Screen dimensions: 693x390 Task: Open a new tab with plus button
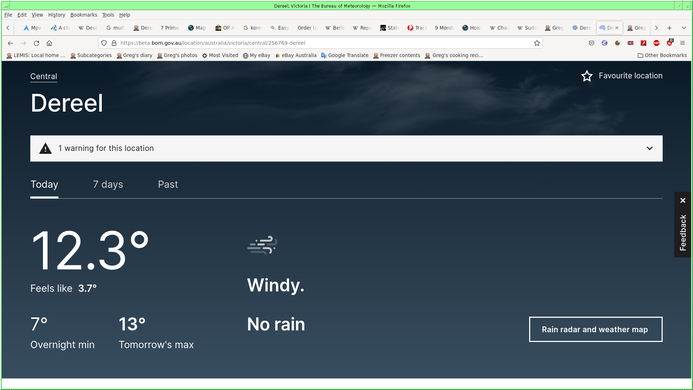tap(670, 28)
